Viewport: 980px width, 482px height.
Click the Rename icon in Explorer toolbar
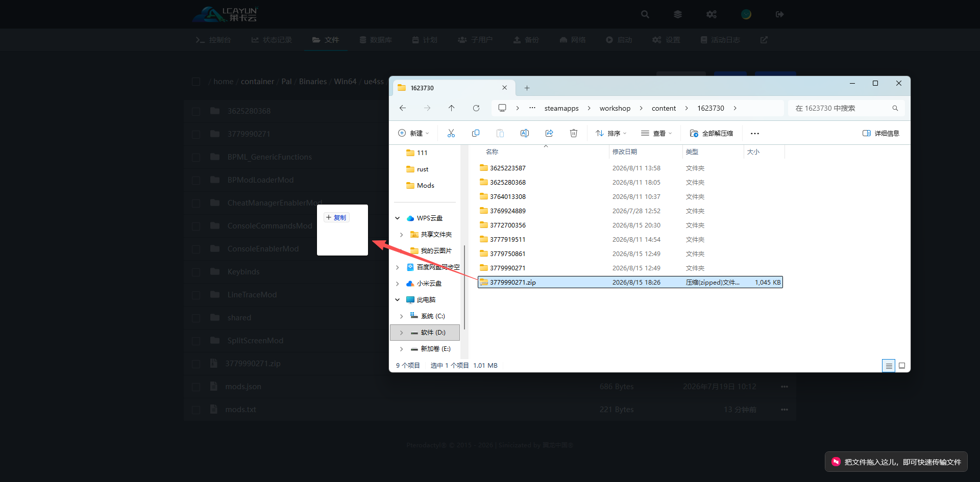(x=525, y=133)
